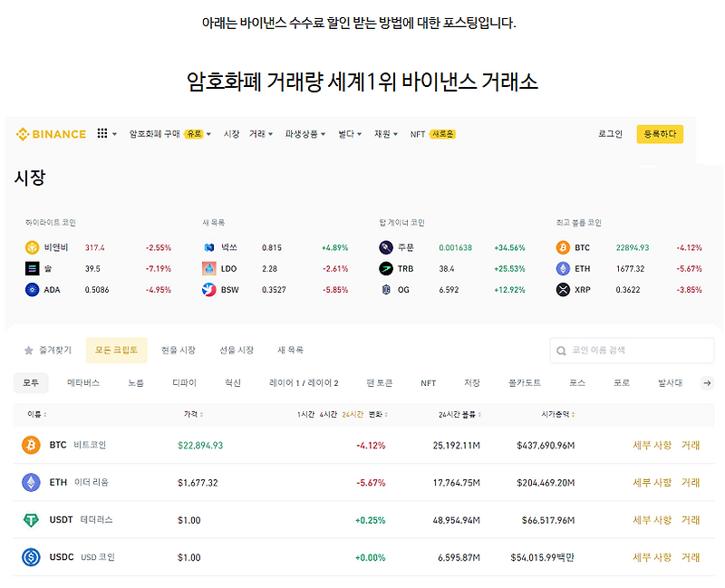Image resolution: width=725 pixels, height=588 pixels.
Task: Click the BTC price $22,894.93
Action: [x=200, y=445]
